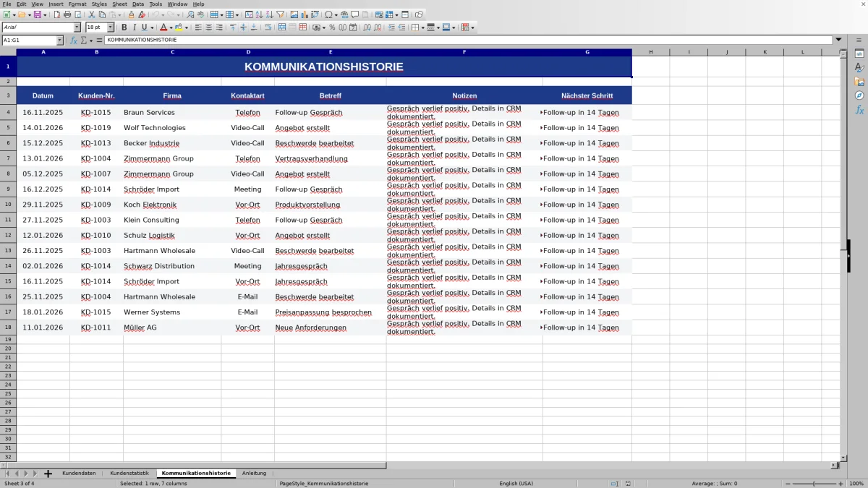Toggle italic formatting
The height and width of the screenshot is (488, 868).
135,27
